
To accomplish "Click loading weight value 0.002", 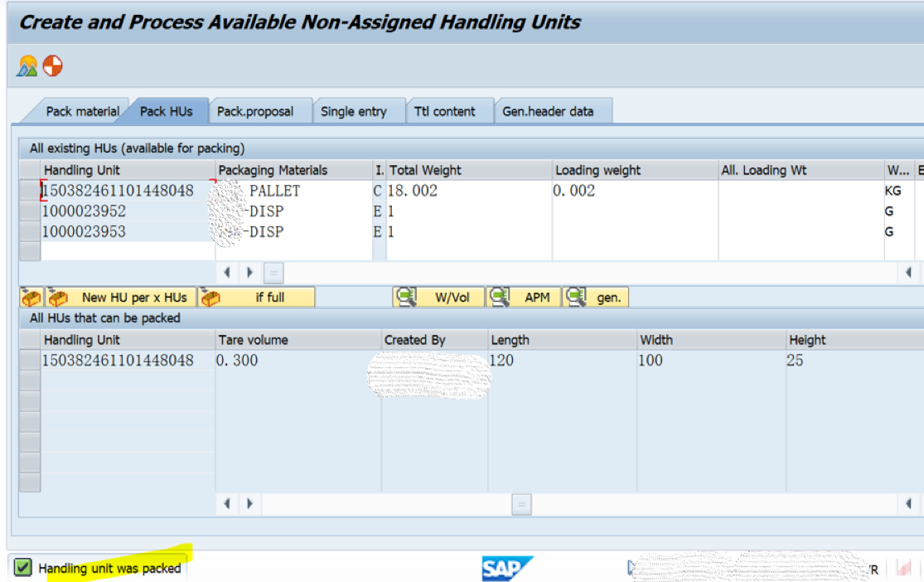I will (574, 191).
